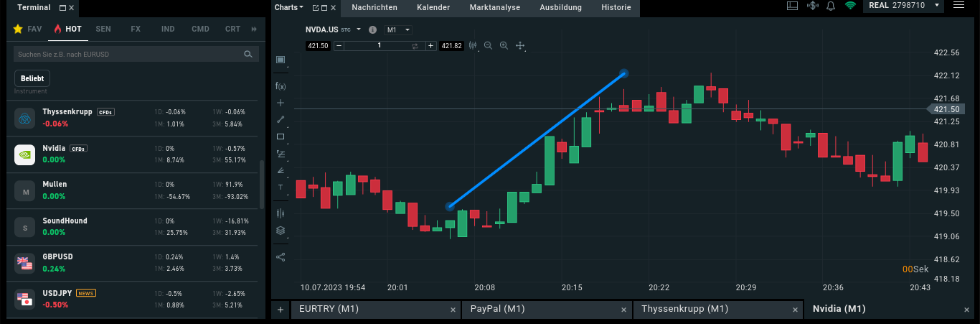This screenshot has width=980, height=324.
Task: Click the Beliebt filter button
Action: (x=32, y=78)
